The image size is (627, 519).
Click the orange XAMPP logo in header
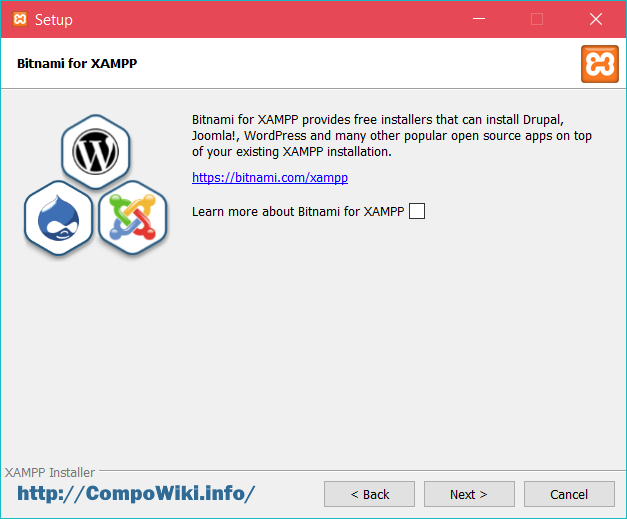599,63
